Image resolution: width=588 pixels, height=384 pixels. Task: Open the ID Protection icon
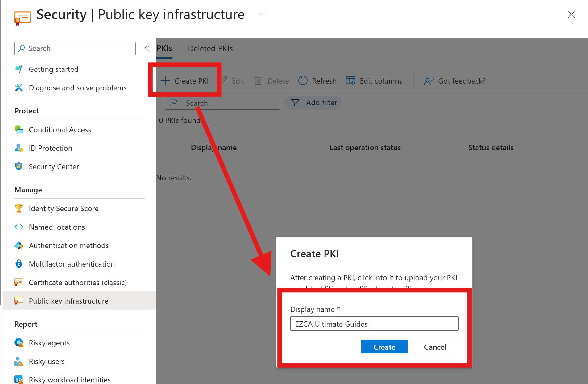click(19, 148)
